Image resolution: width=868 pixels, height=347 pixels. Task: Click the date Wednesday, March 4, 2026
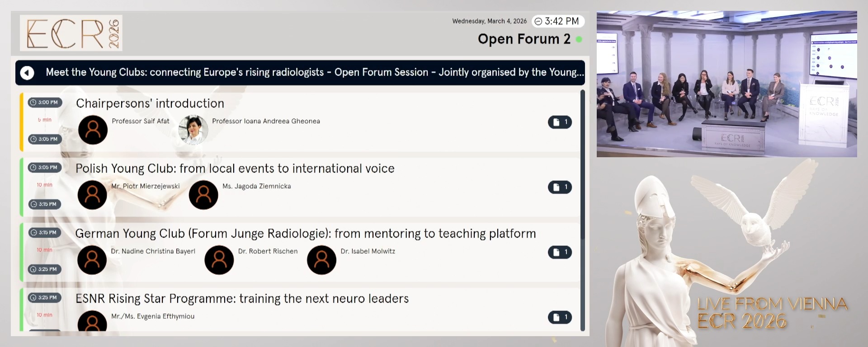tap(490, 21)
